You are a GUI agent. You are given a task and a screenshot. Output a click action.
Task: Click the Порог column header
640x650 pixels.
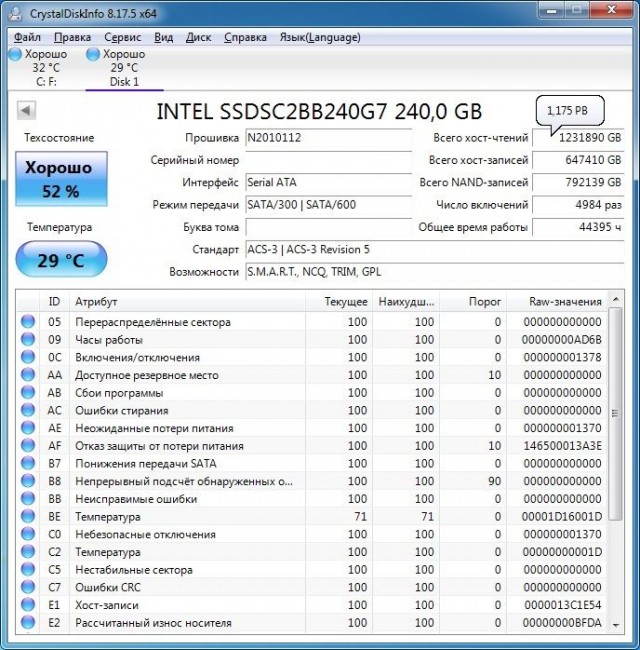click(x=473, y=301)
